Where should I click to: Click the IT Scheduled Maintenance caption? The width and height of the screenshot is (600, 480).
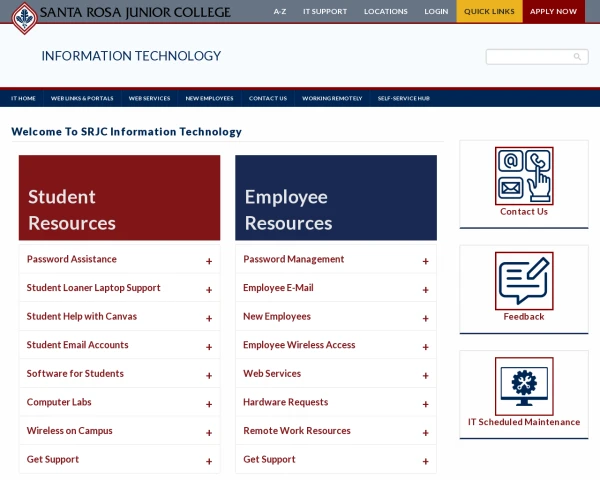(524, 422)
